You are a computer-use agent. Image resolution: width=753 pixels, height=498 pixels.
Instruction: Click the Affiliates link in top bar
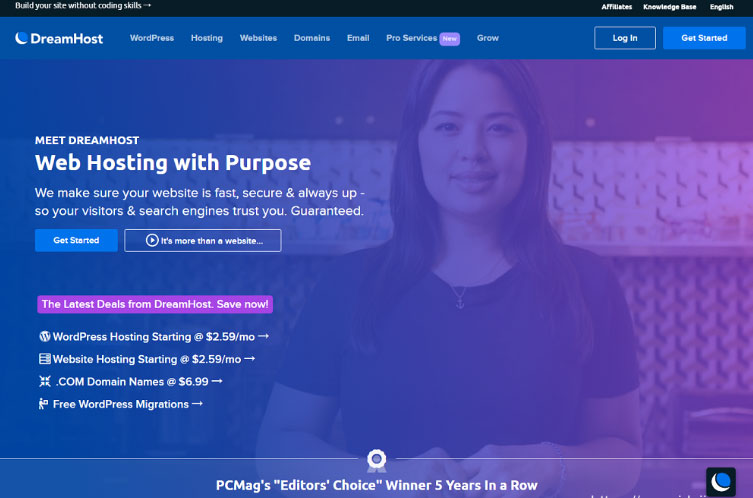pos(617,7)
